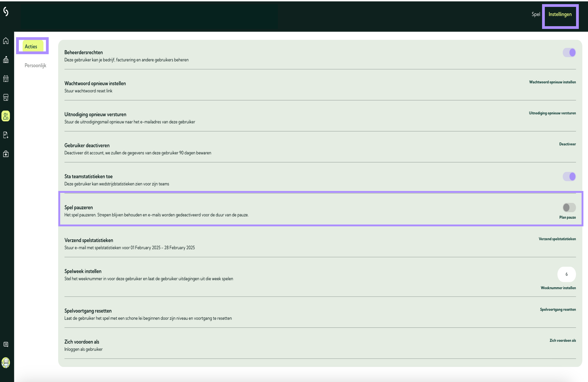Click the Spel pauzeren heading

(79, 208)
